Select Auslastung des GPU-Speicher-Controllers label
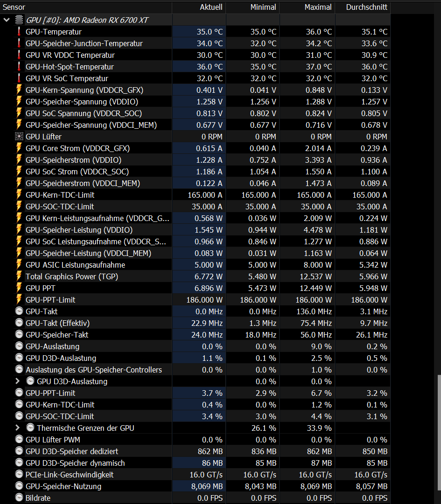The image size is (441, 504). click(x=94, y=370)
